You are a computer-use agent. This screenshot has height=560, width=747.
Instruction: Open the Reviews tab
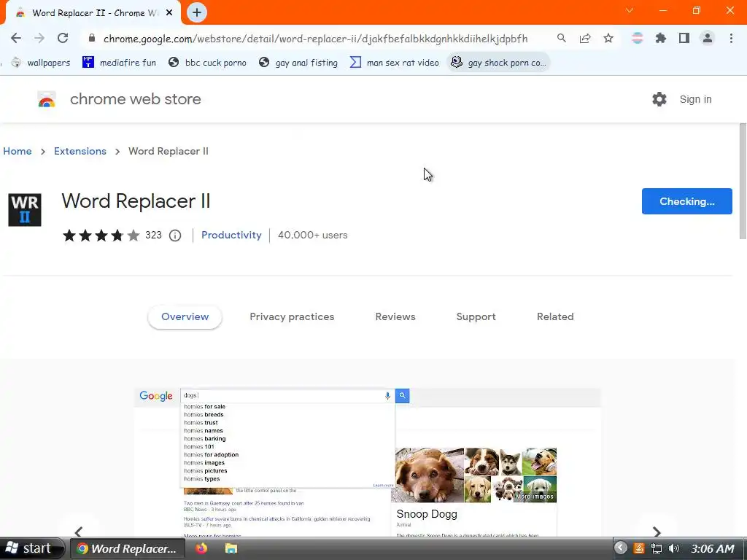coord(395,316)
